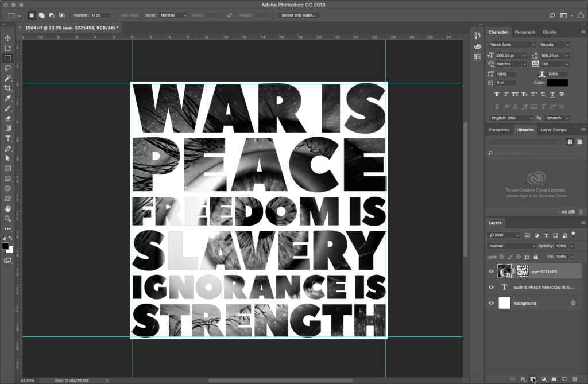Hide the eye-3221498 layer
This screenshot has width=588, height=384.
[x=491, y=271]
